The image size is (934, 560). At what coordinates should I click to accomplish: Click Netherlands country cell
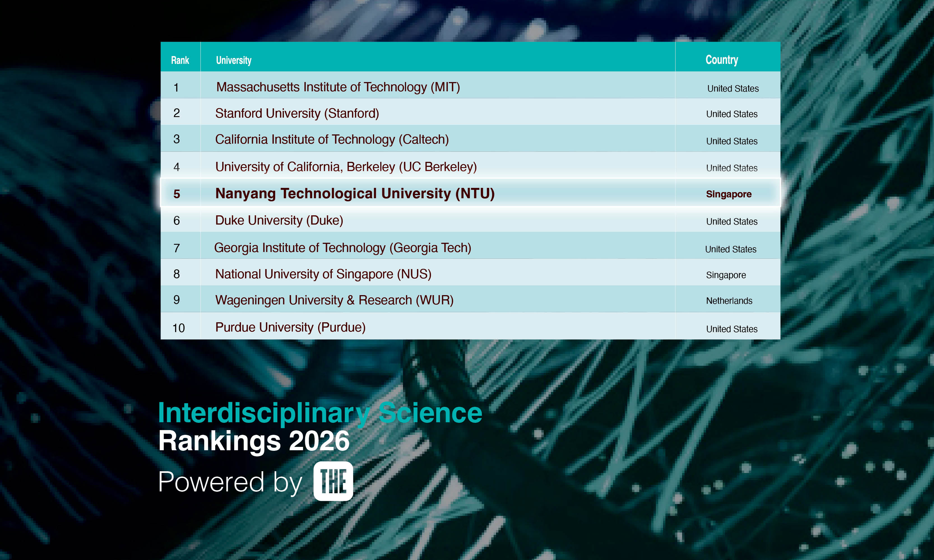click(729, 301)
